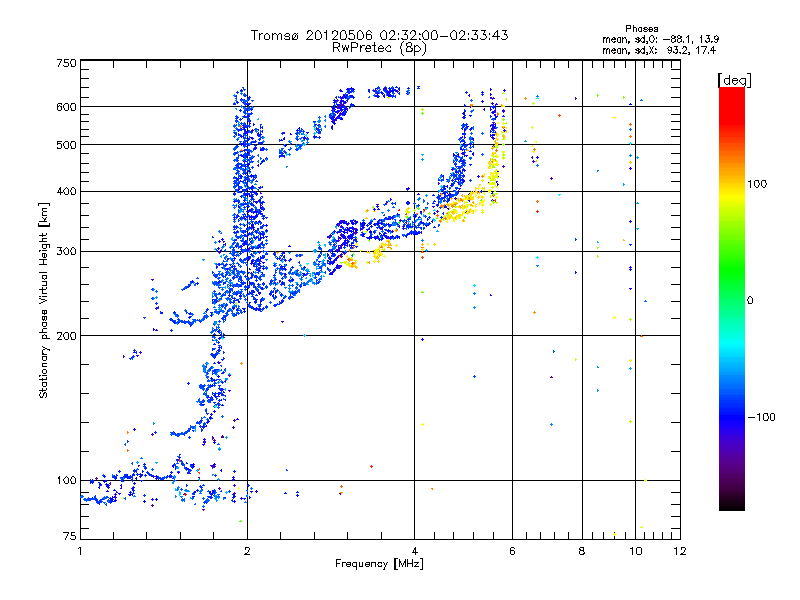
Task: Click the 'Stationary phase Virtual Height [km]' axis label
Action: point(44,300)
